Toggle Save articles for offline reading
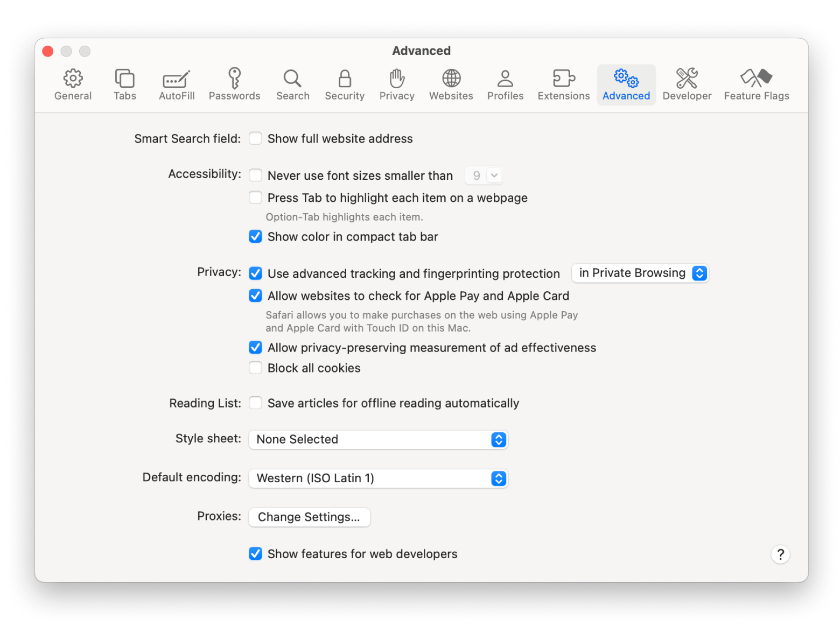 [x=256, y=403]
